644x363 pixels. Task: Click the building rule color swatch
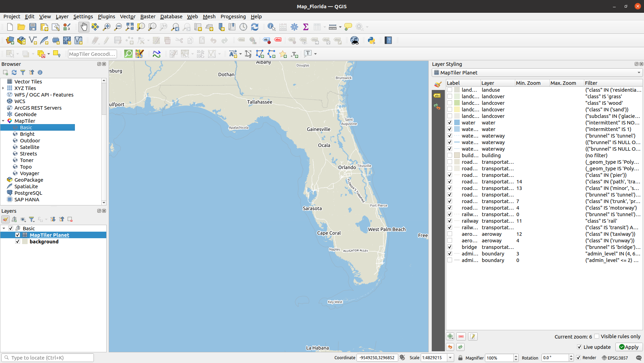tap(457, 155)
